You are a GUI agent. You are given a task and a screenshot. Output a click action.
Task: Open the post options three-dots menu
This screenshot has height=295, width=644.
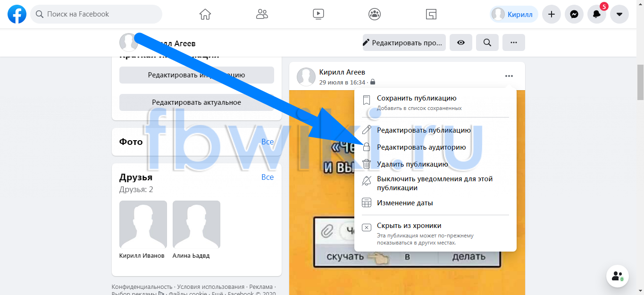509,76
